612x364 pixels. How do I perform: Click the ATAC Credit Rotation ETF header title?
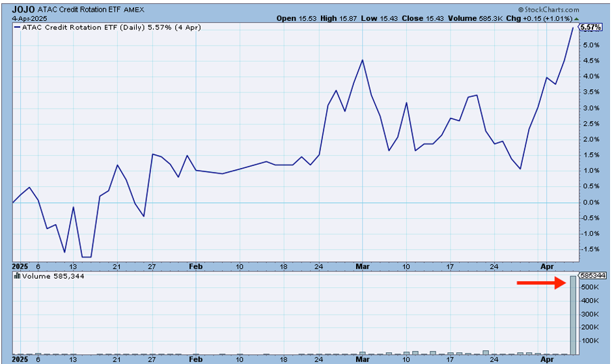[79, 10]
